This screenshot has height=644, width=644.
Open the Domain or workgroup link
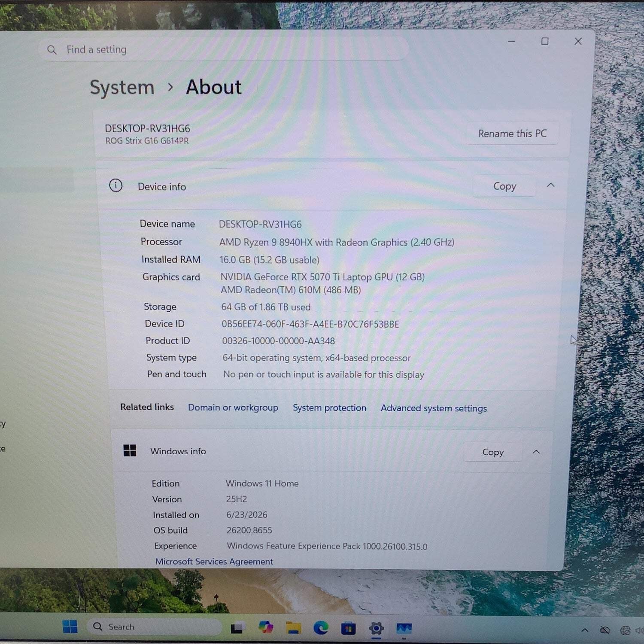coord(233,407)
